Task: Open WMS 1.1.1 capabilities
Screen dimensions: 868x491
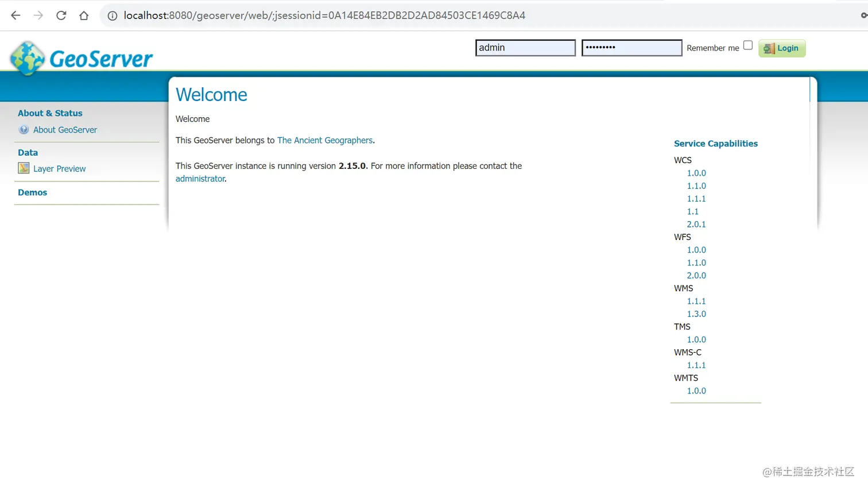Action: click(696, 301)
